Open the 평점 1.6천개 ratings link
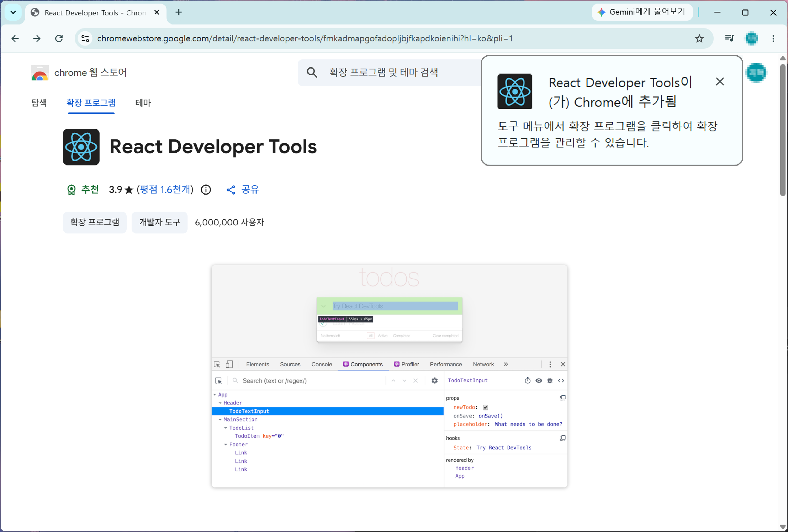The width and height of the screenshot is (788, 532). click(166, 190)
